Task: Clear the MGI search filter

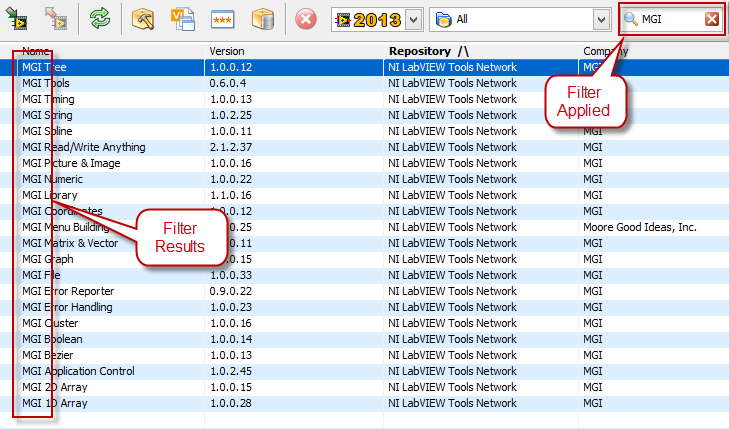Action: point(711,19)
